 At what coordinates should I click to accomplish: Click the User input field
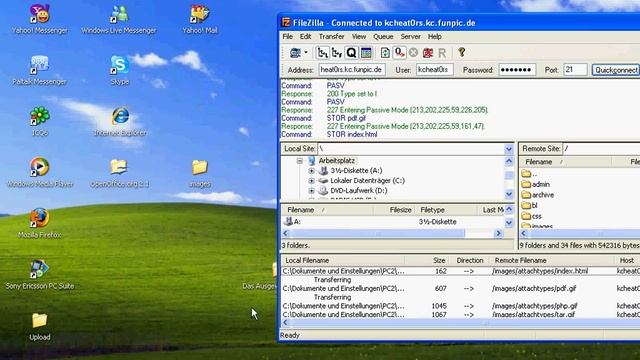(434, 70)
